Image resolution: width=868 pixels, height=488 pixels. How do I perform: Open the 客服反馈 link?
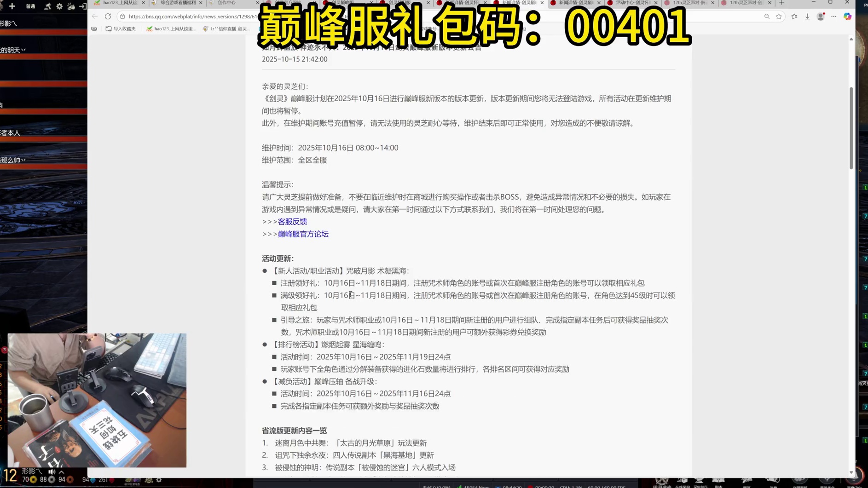tap(292, 222)
